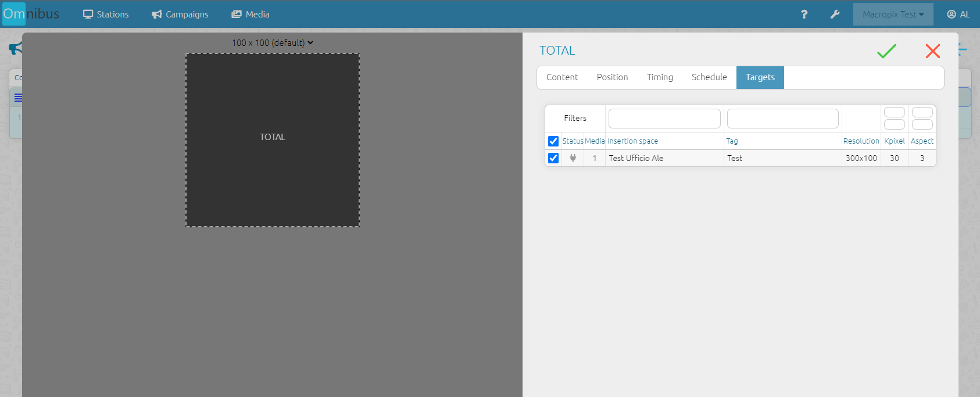Focus the Insertion space filter field
This screenshot has width=980, height=397.
click(x=664, y=119)
